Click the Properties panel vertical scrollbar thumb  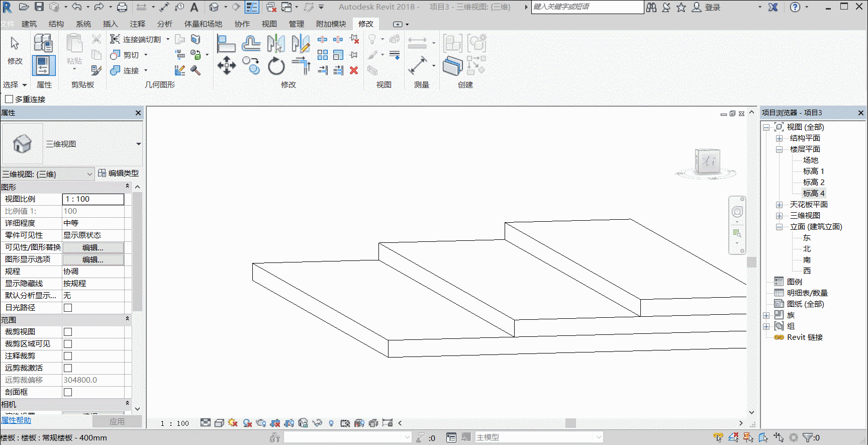pos(137,251)
